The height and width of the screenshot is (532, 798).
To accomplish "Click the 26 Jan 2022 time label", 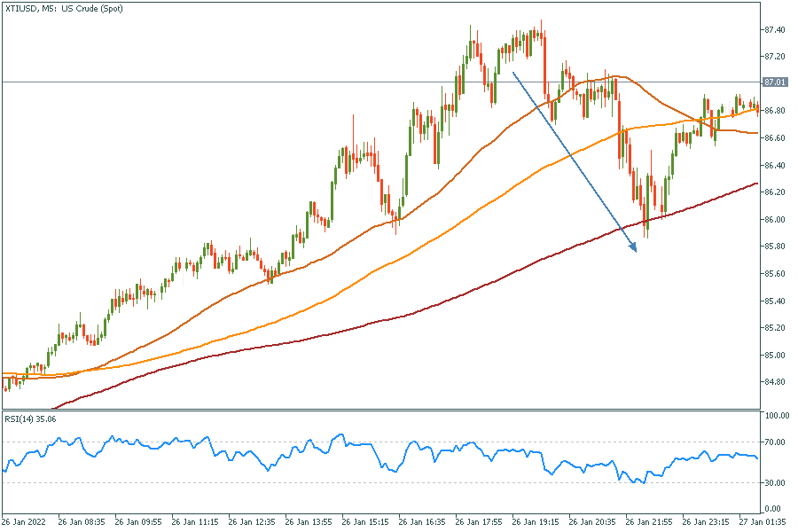I will coord(23,522).
